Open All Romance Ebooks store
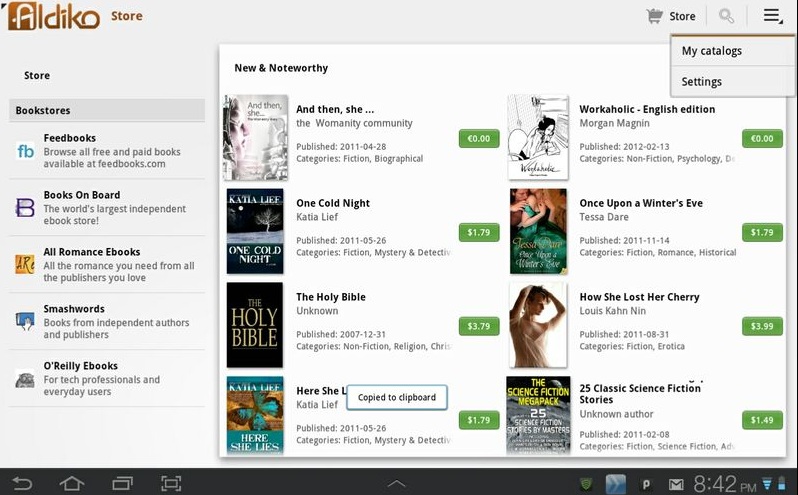The width and height of the screenshot is (798, 495). click(x=107, y=265)
